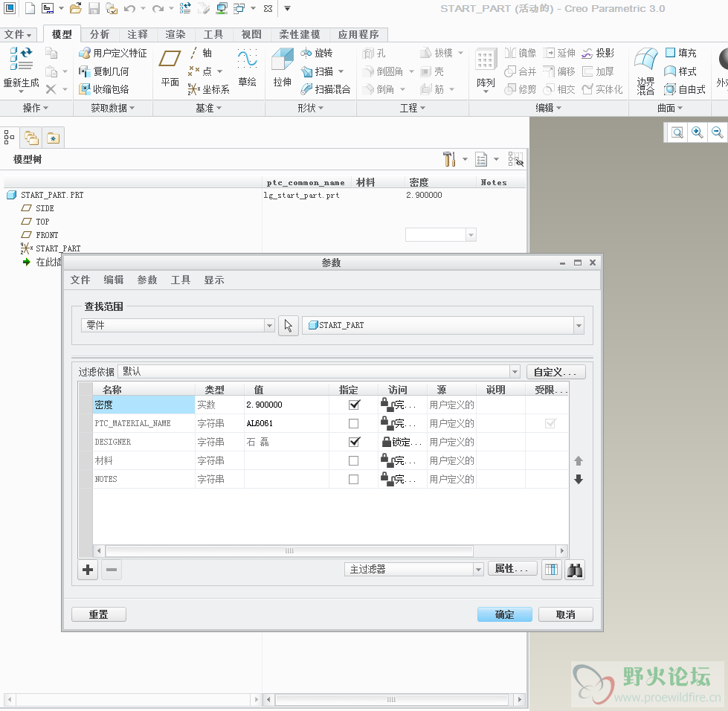The height and width of the screenshot is (711, 728).
Task: Switch to the 注释 ribbon tab
Action: click(x=138, y=34)
